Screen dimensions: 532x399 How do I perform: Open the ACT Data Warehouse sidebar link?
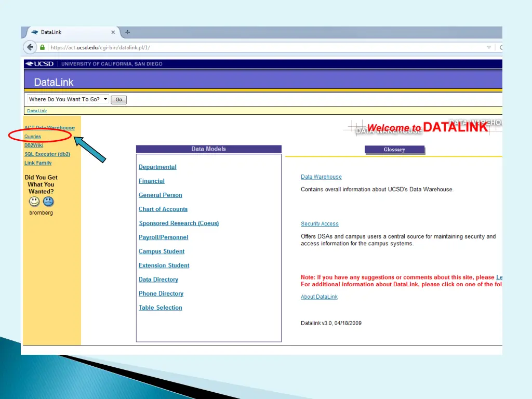tap(49, 128)
